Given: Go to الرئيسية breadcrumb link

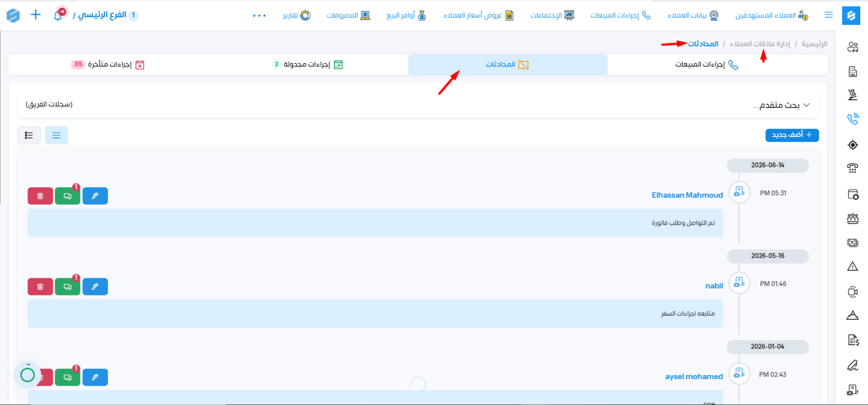Looking at the screenshot, I should tap(814, 44).
